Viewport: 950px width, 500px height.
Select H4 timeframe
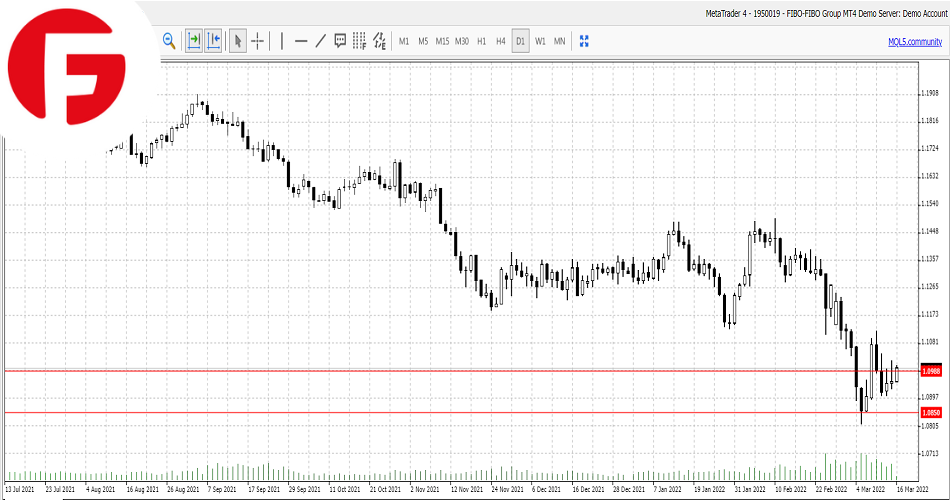[500, 41]
